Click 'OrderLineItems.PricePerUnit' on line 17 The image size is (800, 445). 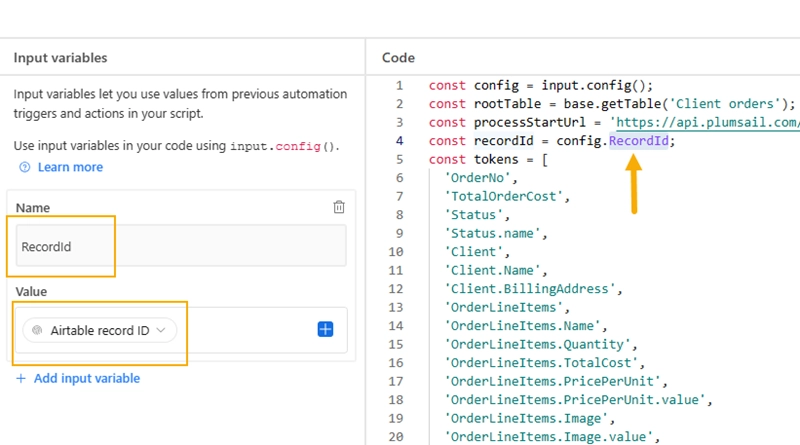click(x=552, y=381)
